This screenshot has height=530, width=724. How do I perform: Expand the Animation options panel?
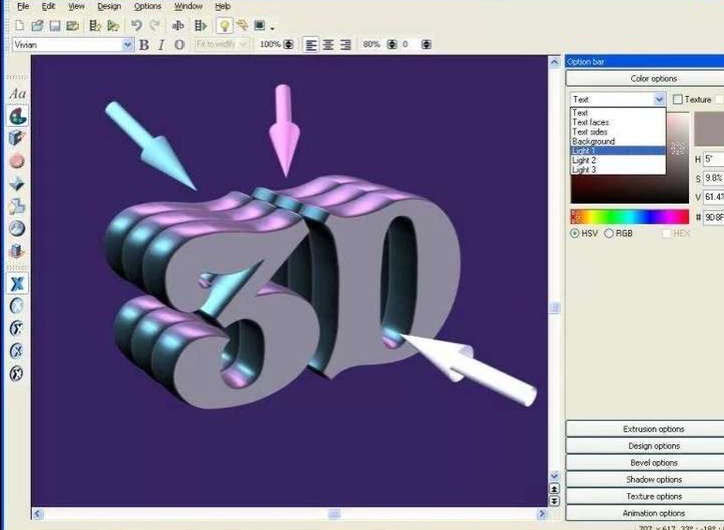tap(645, 513)
